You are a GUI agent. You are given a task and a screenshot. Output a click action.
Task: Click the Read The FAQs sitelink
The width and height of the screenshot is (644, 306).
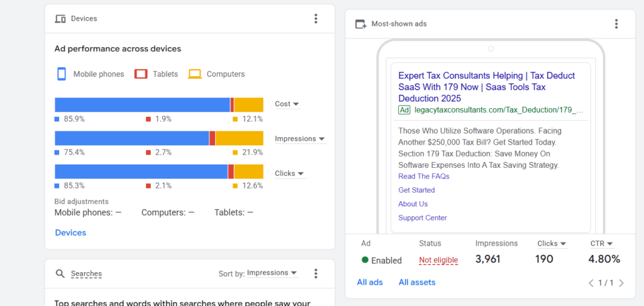tap(424, 177)
